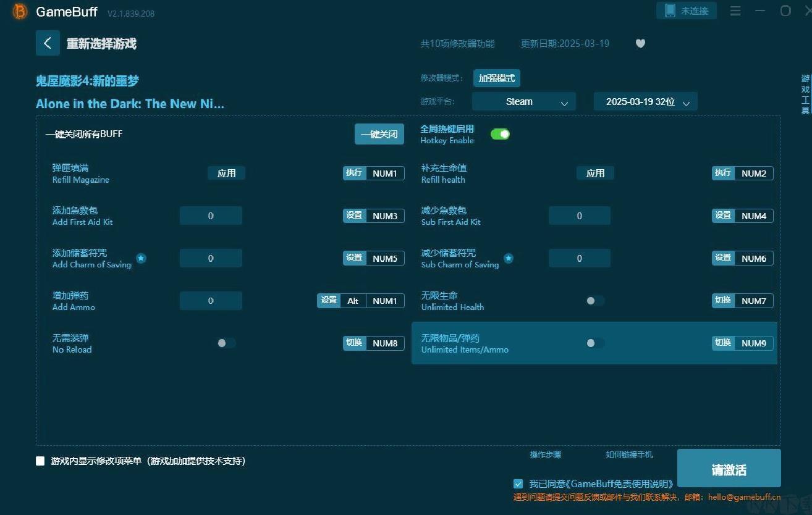Viewport: 812px width, 515px height.
Task: Open the Steam platform dropdown
Action: click(524, 102)
